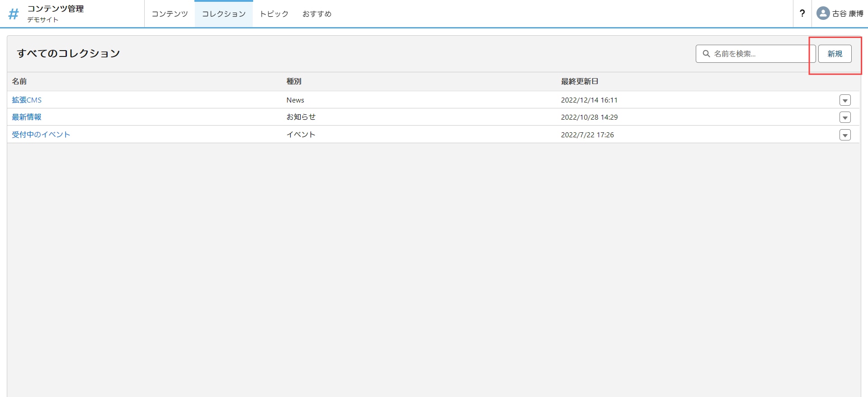Select the コレクション tab
Screen dimensions: 868x397
tap(224, 14)
